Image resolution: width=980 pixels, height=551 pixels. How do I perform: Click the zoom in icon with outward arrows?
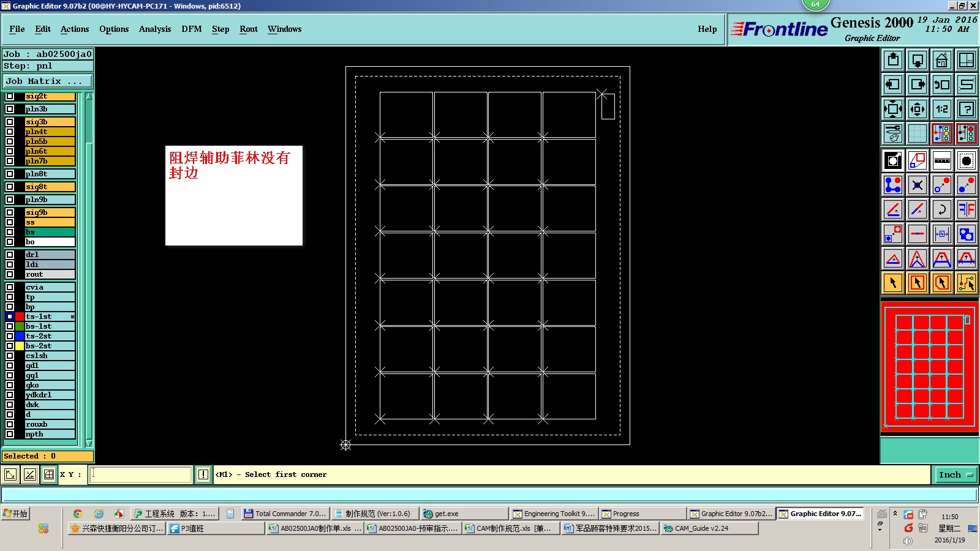coord(893,109)
